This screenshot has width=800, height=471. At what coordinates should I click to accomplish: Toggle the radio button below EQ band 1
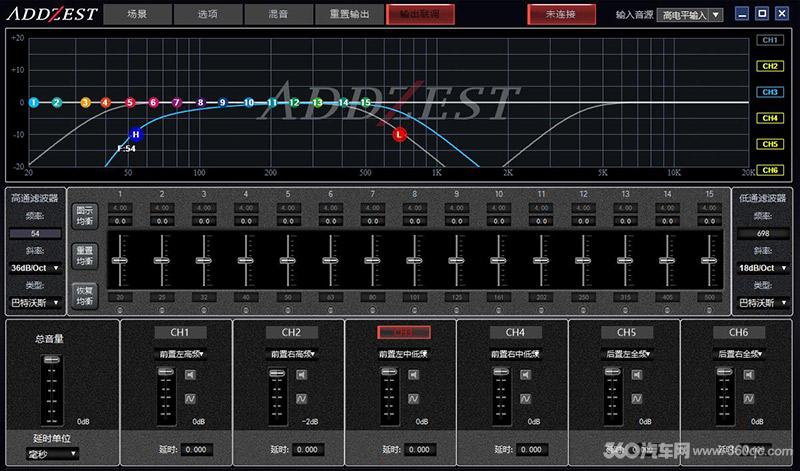pyautogui.click(x=120, y=310)
